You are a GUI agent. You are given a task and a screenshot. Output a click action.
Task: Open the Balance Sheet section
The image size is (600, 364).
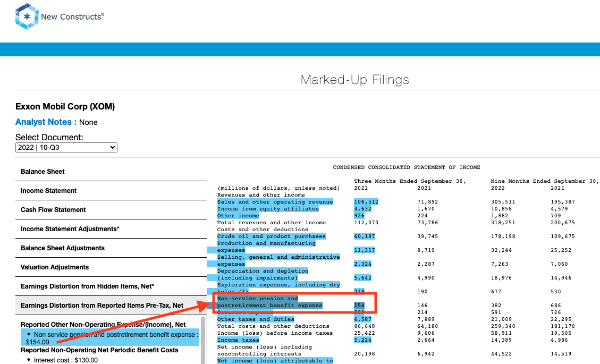click(x=111, y=172)
